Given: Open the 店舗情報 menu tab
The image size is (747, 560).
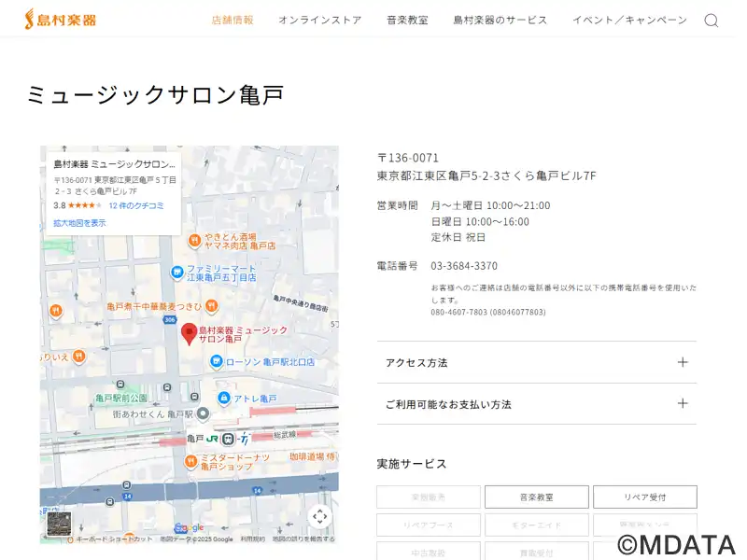Looking at the screenshot, I should 233,20.
